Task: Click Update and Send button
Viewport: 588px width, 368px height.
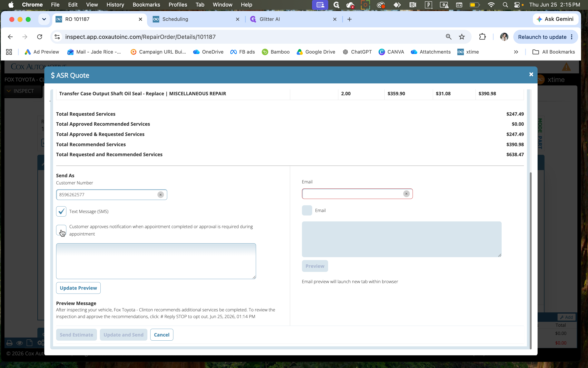Action: tap(124, 335)
